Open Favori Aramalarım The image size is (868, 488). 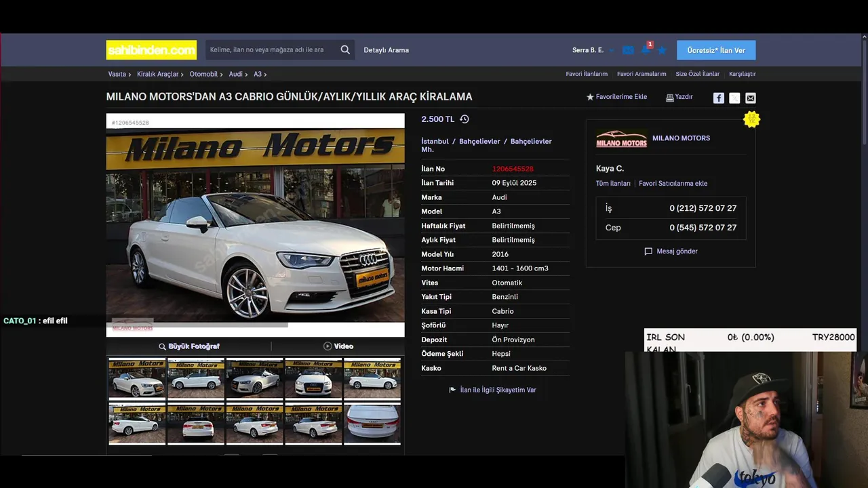[642, 74]
